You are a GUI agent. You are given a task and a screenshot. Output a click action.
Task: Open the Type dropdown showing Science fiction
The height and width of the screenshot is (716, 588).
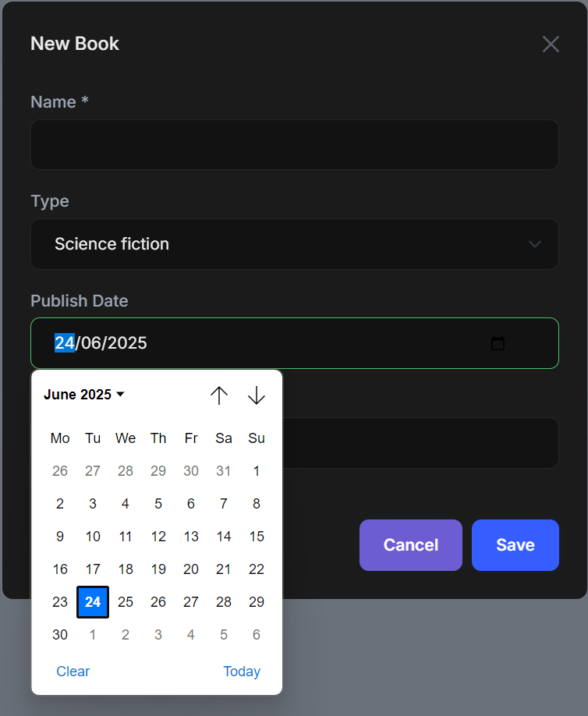[x=294, y=244]
